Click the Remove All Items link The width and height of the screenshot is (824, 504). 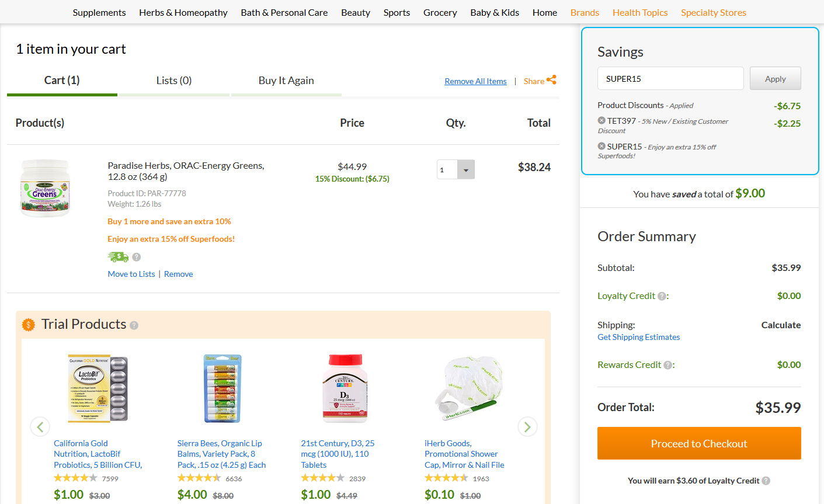[475, 81]
